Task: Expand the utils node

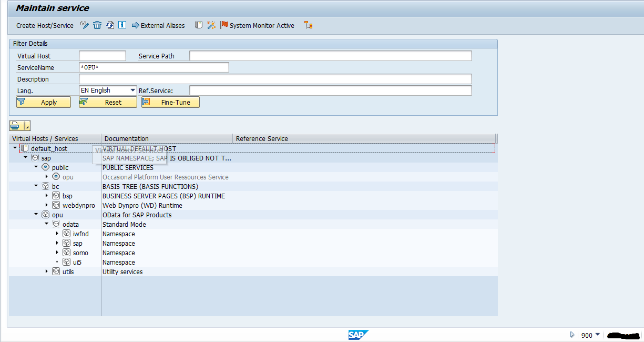Action: (x=46, y=271)
